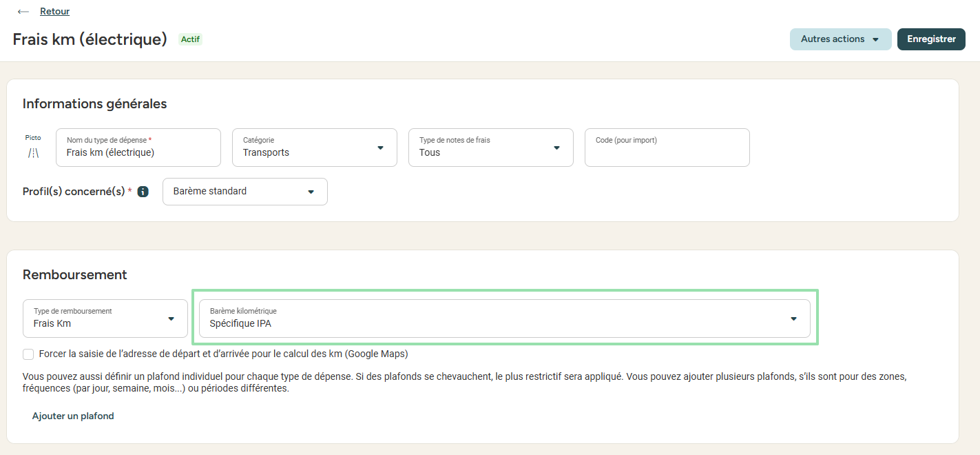Click the back arrow icon
Screen dimensions: 980x455
pyautogui.click(x=23, y=12)
